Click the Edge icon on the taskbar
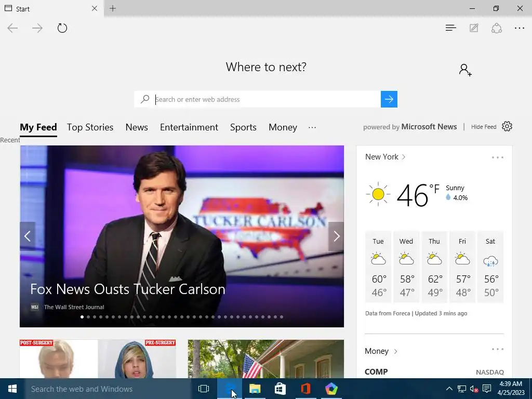This screenshot has height=399, width=532. tap(229, 389)
